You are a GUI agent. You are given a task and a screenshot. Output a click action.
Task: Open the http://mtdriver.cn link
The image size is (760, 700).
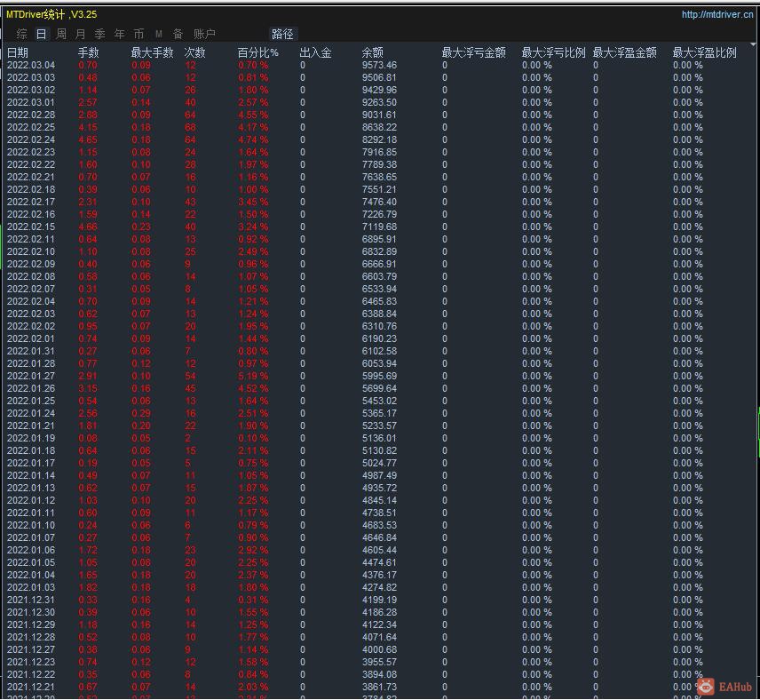click(x=716, y=14)
